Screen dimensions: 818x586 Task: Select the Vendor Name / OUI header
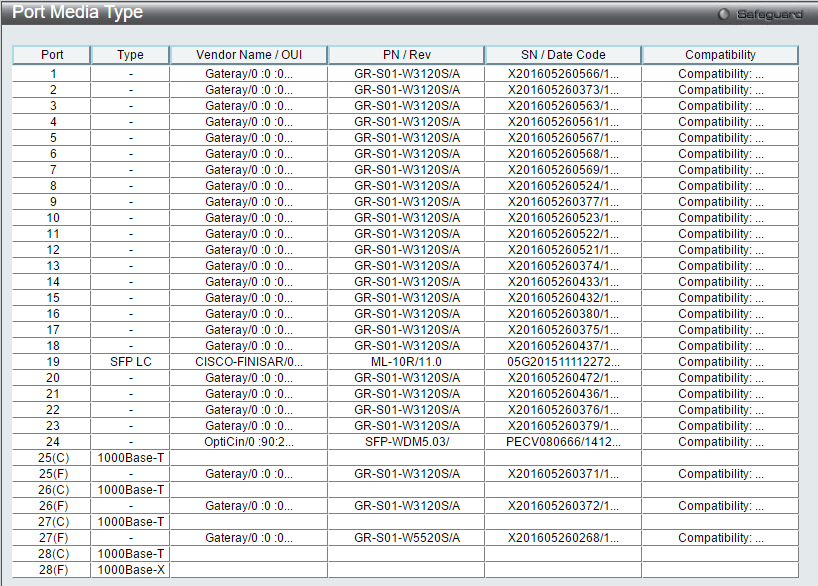pos(249,55)
